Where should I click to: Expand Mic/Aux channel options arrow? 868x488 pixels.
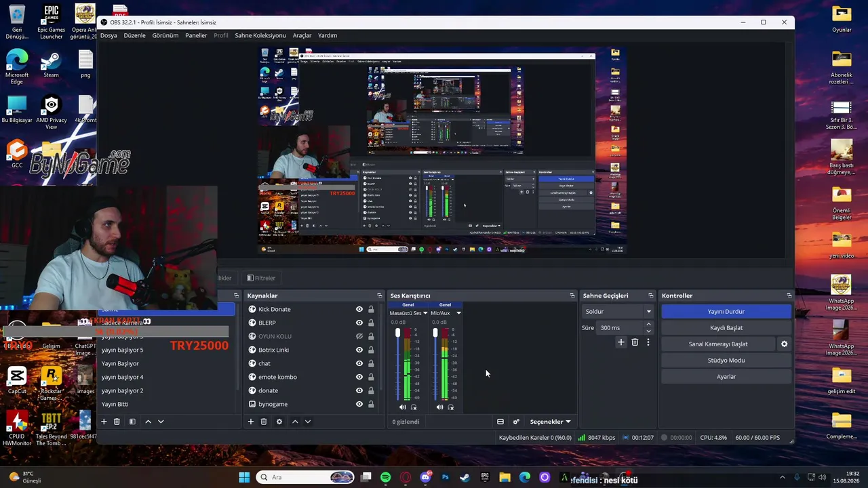[458, 313]
